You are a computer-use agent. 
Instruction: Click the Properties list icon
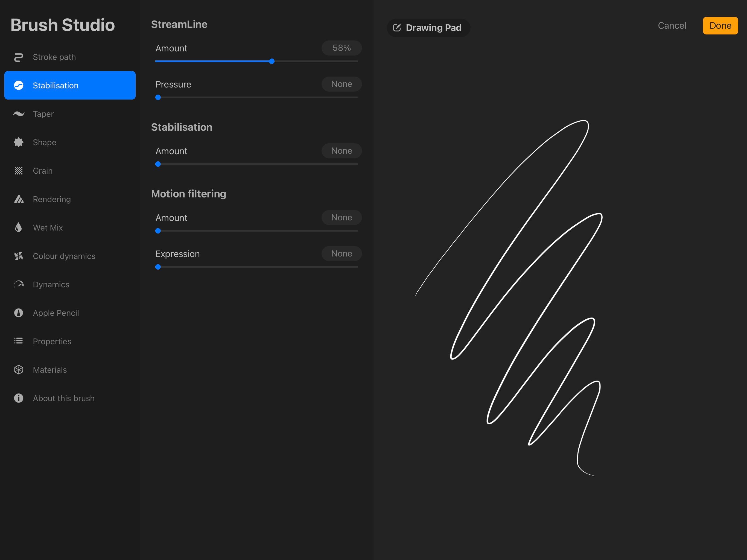[x=19, y=341]
